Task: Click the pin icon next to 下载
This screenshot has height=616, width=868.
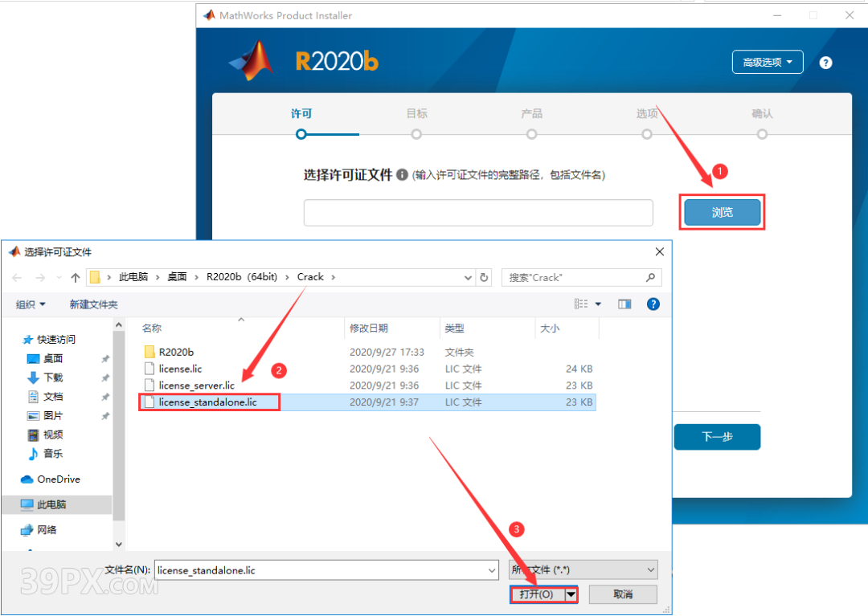Action: click(105, 378)
